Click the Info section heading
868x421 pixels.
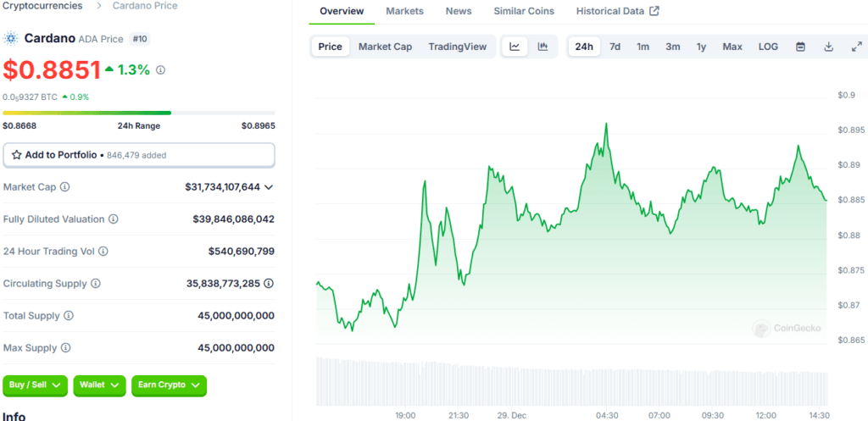coord(14,416)
